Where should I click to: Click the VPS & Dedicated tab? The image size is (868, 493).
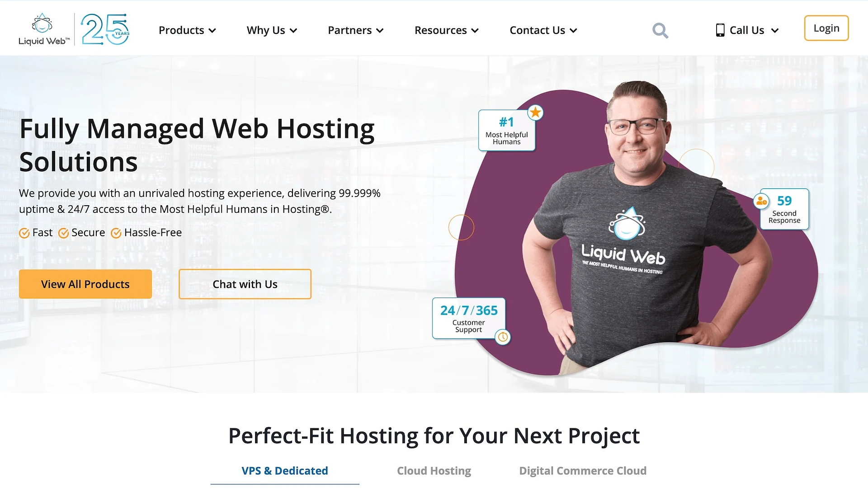(x=284, y=471)
